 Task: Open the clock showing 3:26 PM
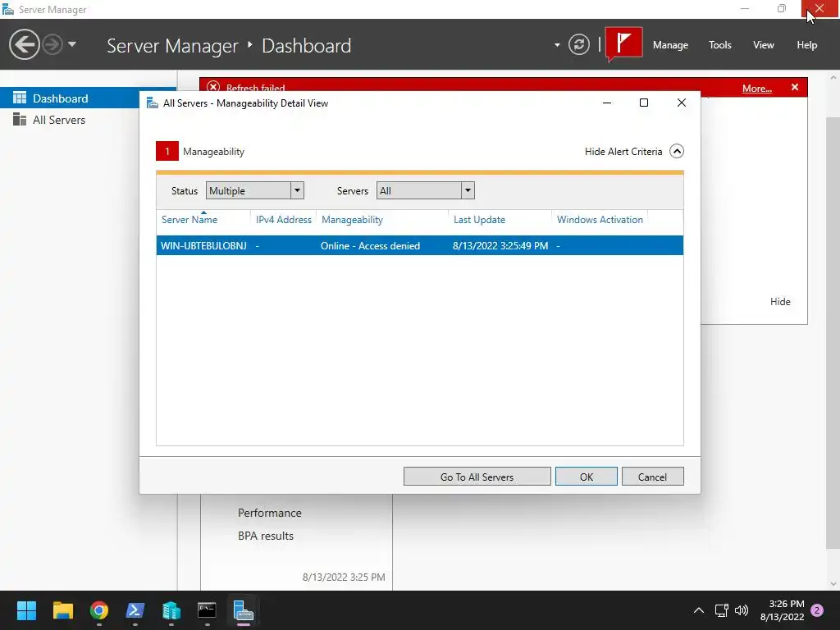pos(782,610)
